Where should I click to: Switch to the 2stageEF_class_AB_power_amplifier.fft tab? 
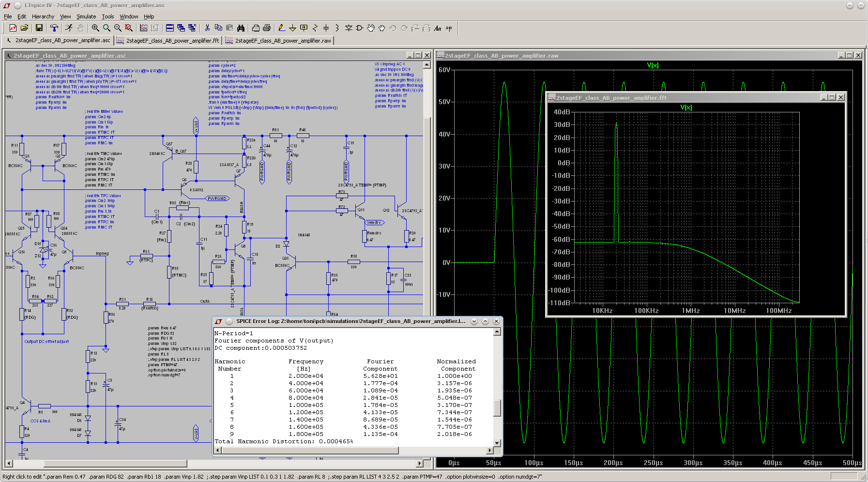click(x=168, y=41)
